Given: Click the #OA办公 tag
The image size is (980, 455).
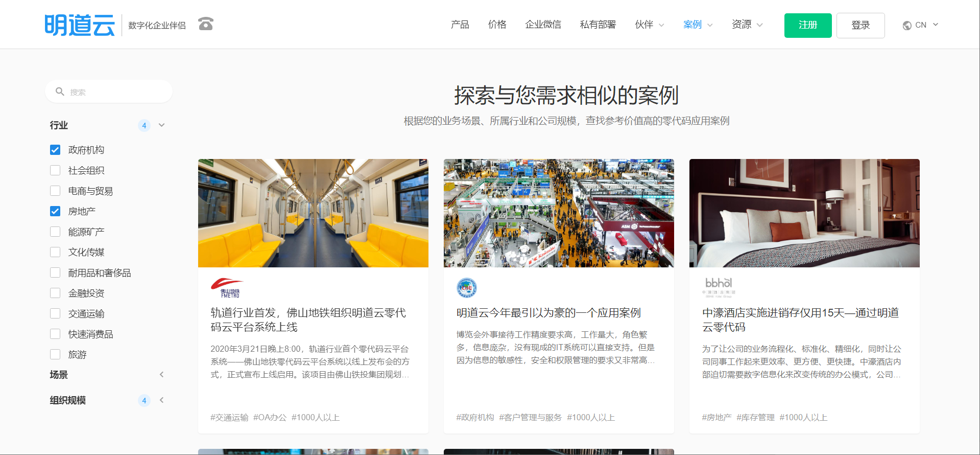Looking at the screenshot, I should (x=270, y=418).
